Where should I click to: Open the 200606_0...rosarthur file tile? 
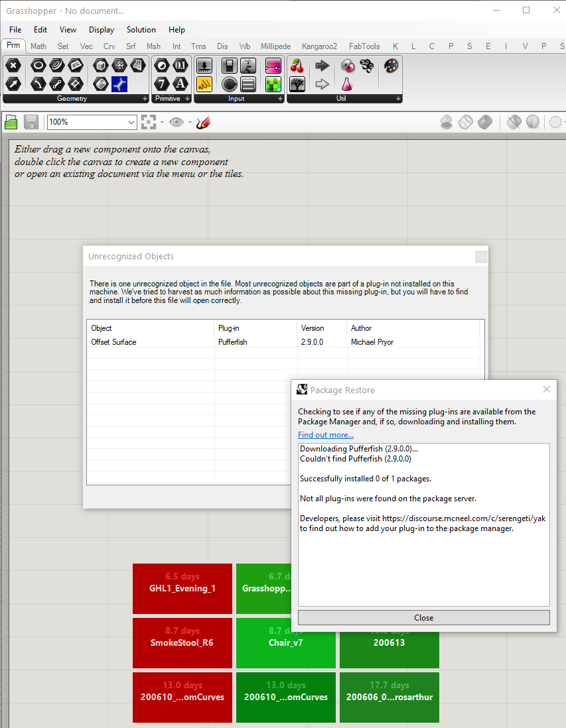(x=389, y=698)
